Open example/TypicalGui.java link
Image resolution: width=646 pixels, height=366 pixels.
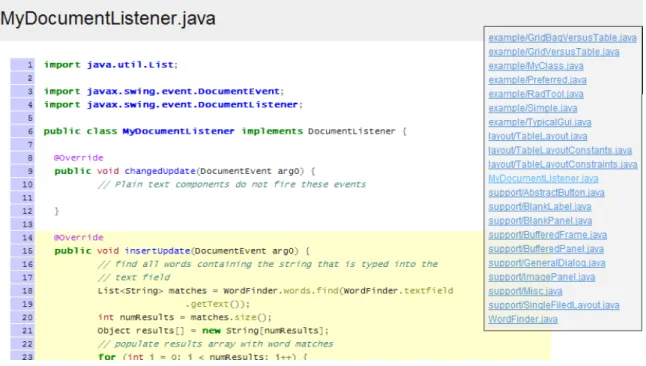tap(540, 122)
